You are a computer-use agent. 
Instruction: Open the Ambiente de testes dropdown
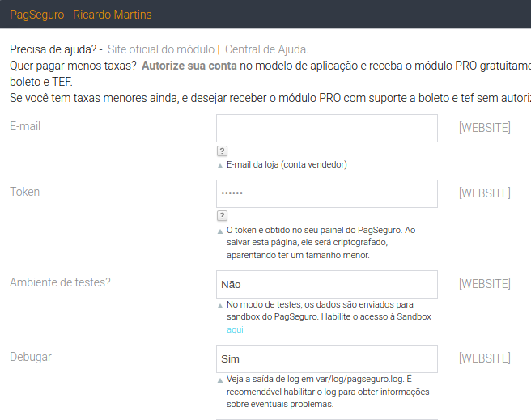(327, 284)
